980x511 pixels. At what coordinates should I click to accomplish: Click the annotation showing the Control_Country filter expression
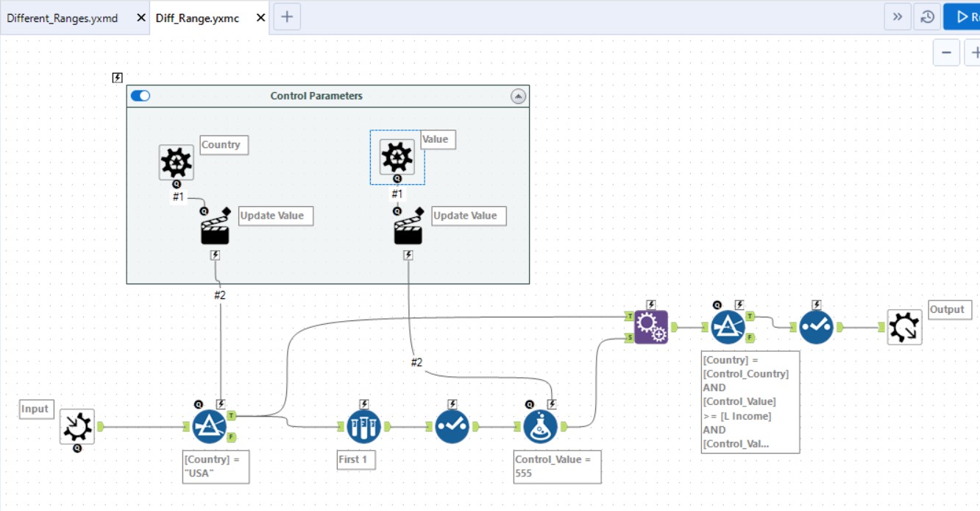750,402
